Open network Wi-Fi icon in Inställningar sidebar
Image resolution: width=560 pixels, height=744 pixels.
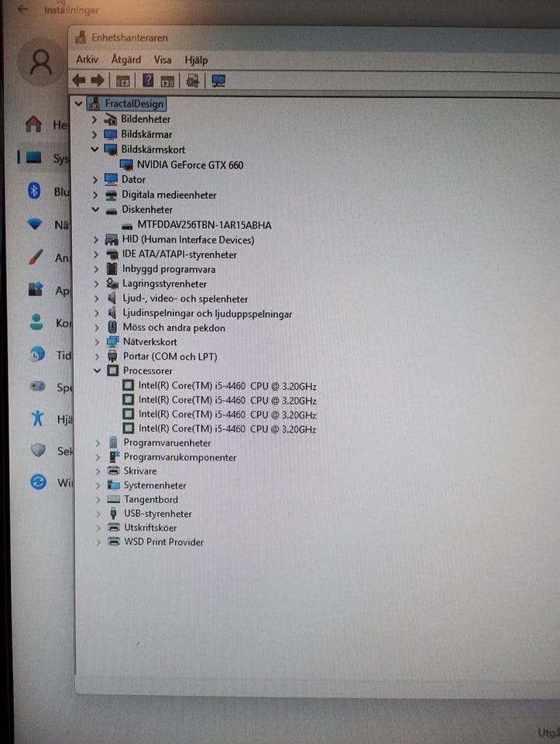(34, 223)
